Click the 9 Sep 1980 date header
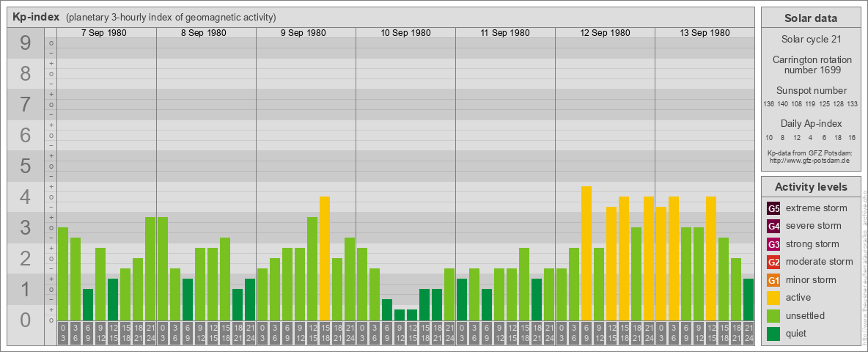The image size is (868, 352). 304,33
